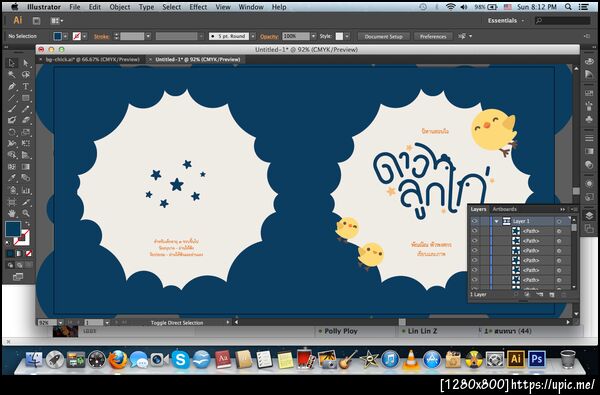The image size is (600, 395).
Task: Click search field in application bar
Action: tap(562, 21)
